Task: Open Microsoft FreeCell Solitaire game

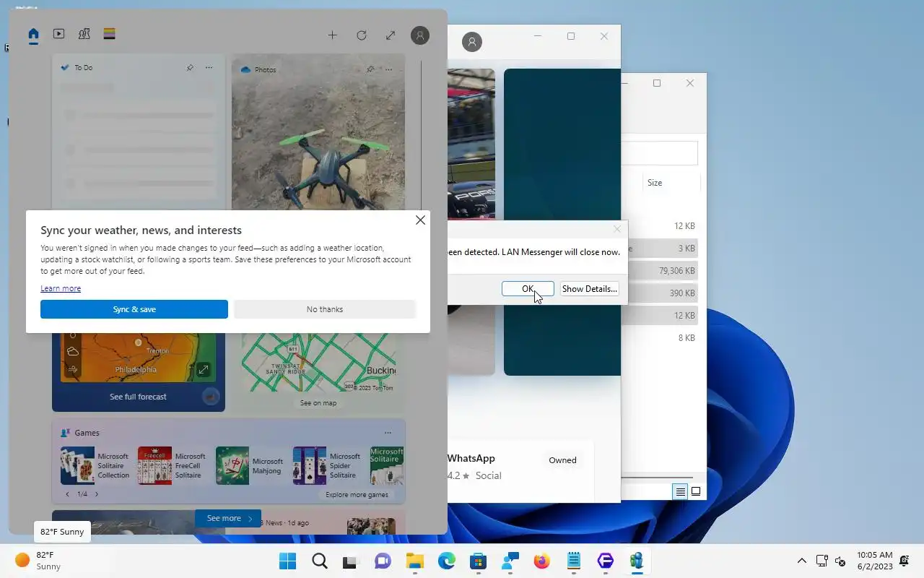Action: pyautogui.click(x=172, y=465)
